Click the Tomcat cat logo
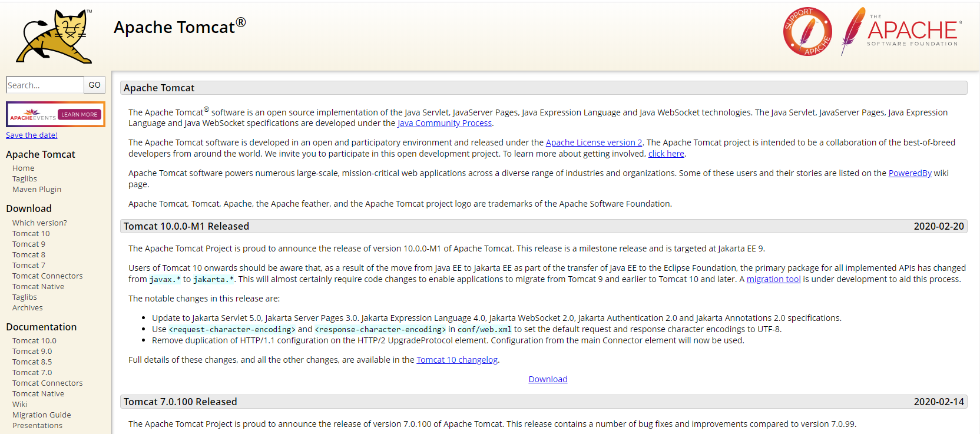 (x=54, y=37)
